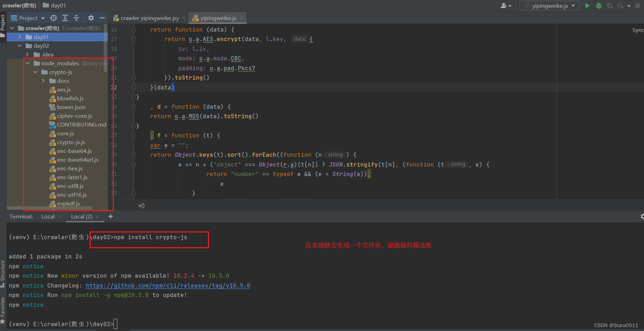Open enc-base64.js file

point(74,151)
